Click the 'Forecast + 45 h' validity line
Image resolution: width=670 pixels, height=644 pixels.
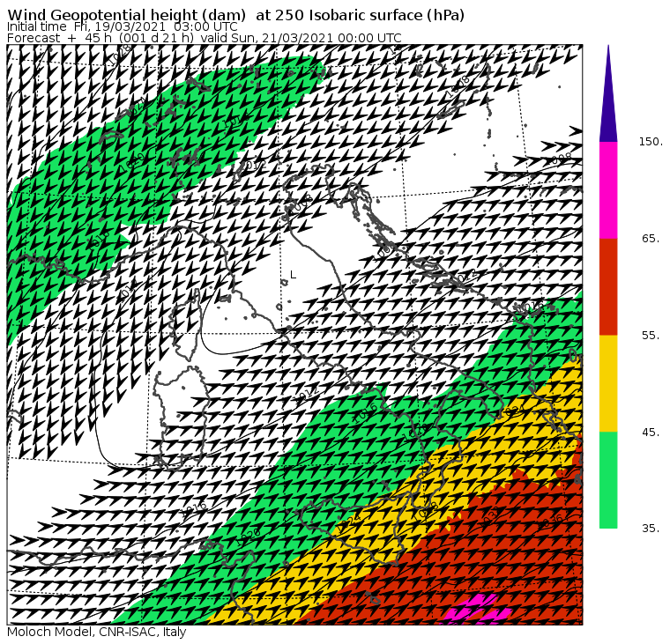pos(205,38)
